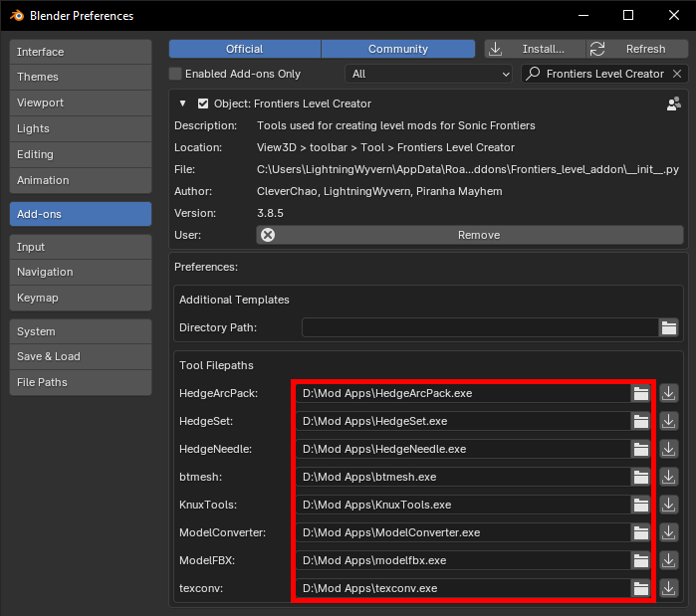Click the texconv.exe path field

[x=463, y=588]
